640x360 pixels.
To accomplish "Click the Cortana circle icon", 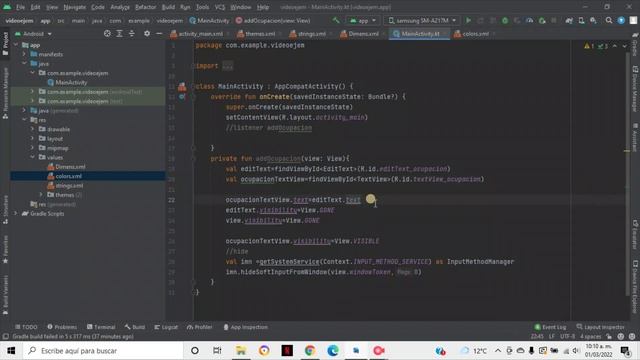I will (195, 351).
